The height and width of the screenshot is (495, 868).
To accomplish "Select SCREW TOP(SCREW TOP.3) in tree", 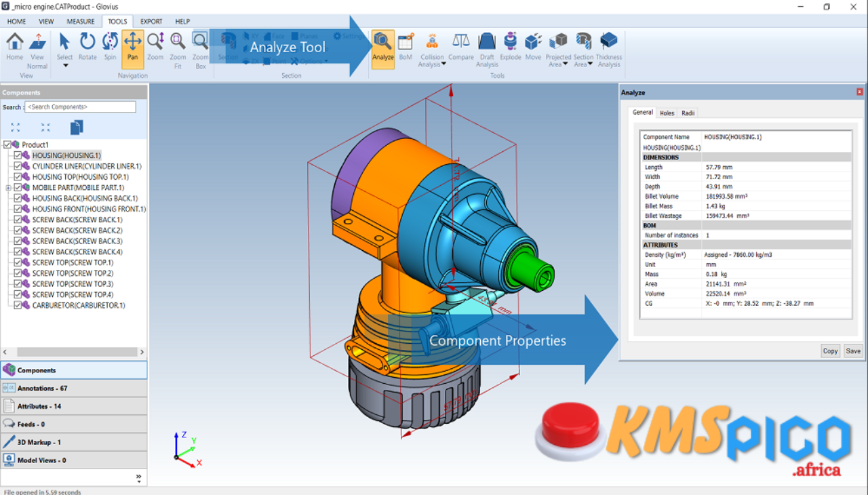I will 73,283.
